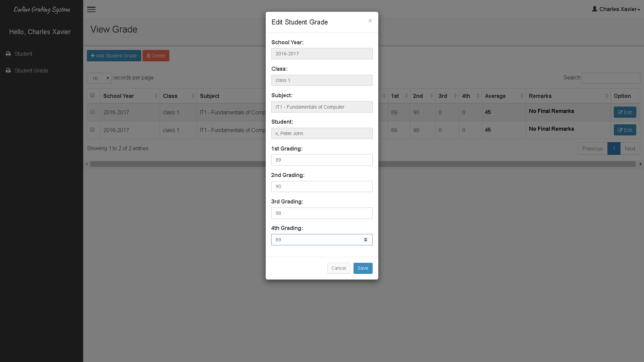Image resolution: width=644 pixels, height=362 pixels.
Task: Toggle the second row checkbox
Action: pos(93,129)
